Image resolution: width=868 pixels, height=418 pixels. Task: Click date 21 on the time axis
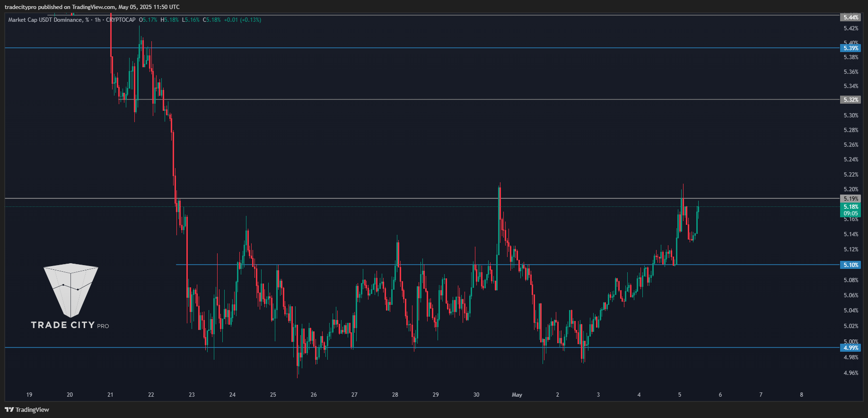pos(110,395)
